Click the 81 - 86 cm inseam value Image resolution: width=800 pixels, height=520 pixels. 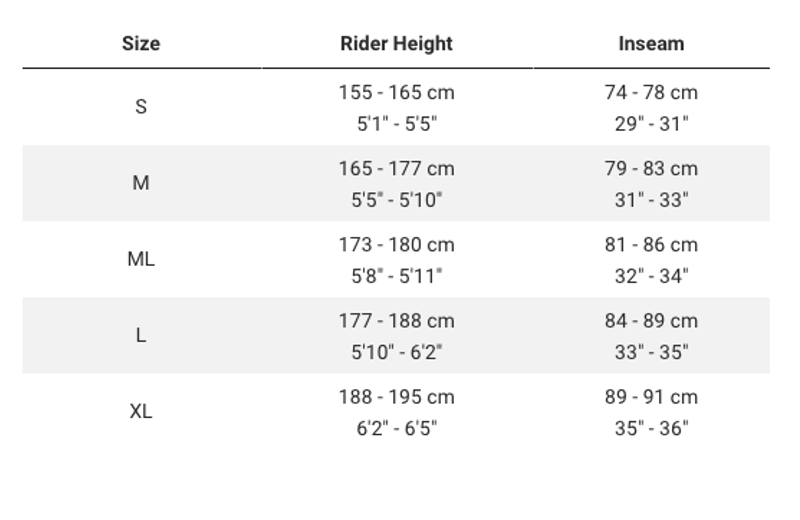(x=651, y=244)
